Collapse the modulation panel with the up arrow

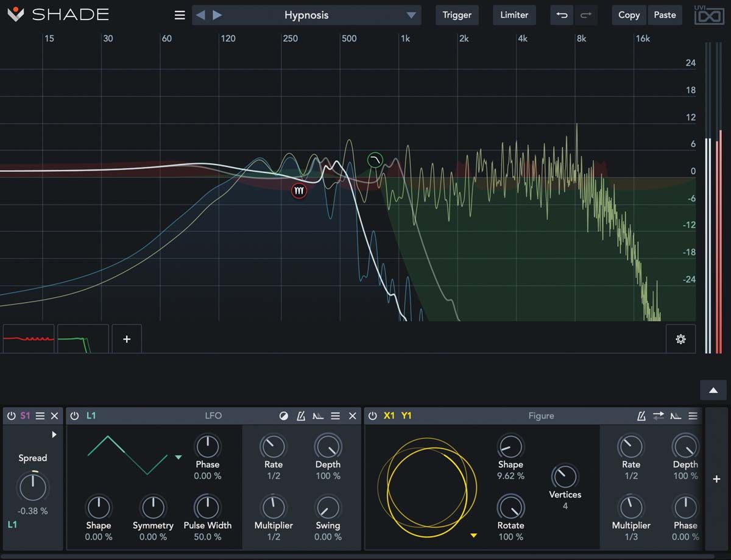point(713,389)
